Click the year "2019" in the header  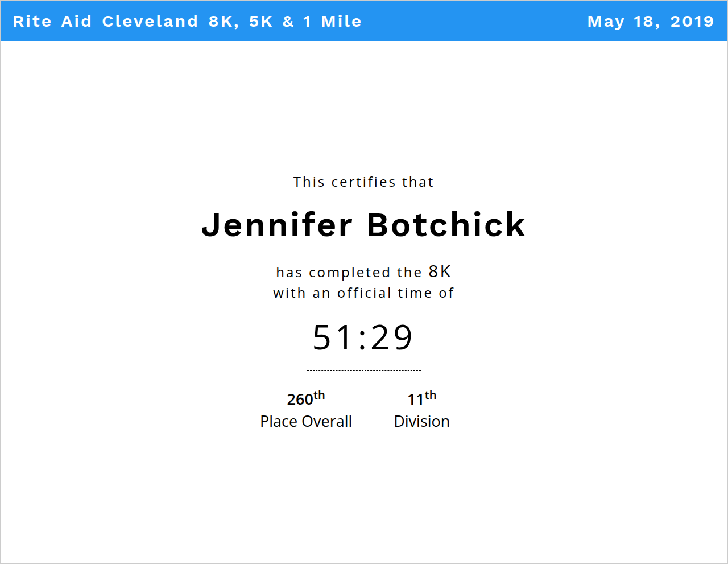[x=692, y=22]
